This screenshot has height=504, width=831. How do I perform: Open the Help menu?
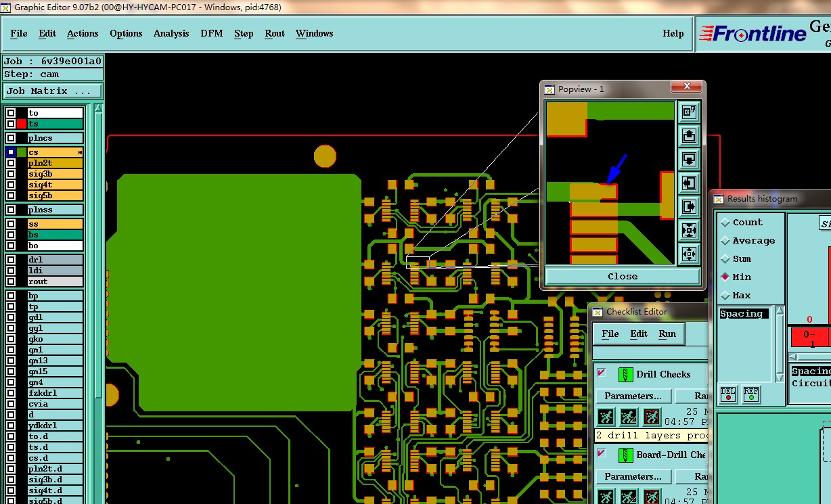point(673,33)
